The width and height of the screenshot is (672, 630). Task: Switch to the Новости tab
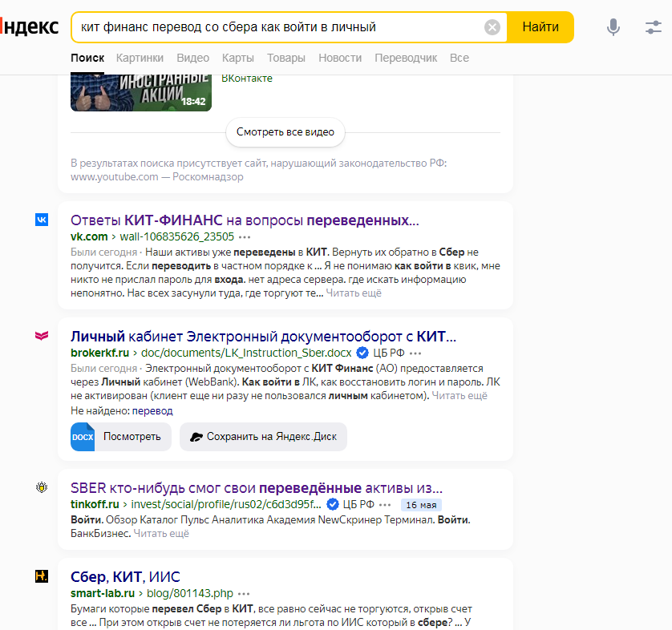coord(340,58)
